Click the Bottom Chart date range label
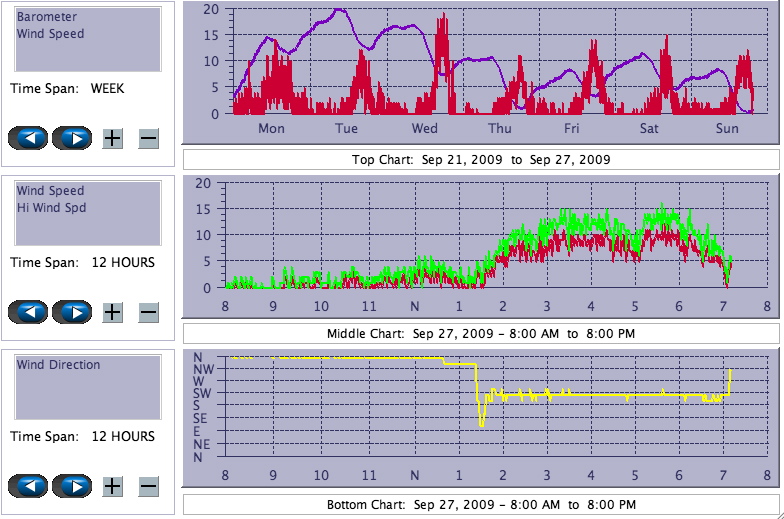 pyautogui.click(x=480, y=504)
